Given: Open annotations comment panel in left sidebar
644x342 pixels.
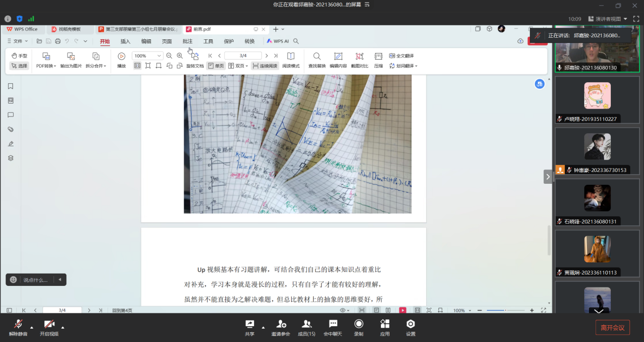Looking at the screenshot, I should point(11,115).
